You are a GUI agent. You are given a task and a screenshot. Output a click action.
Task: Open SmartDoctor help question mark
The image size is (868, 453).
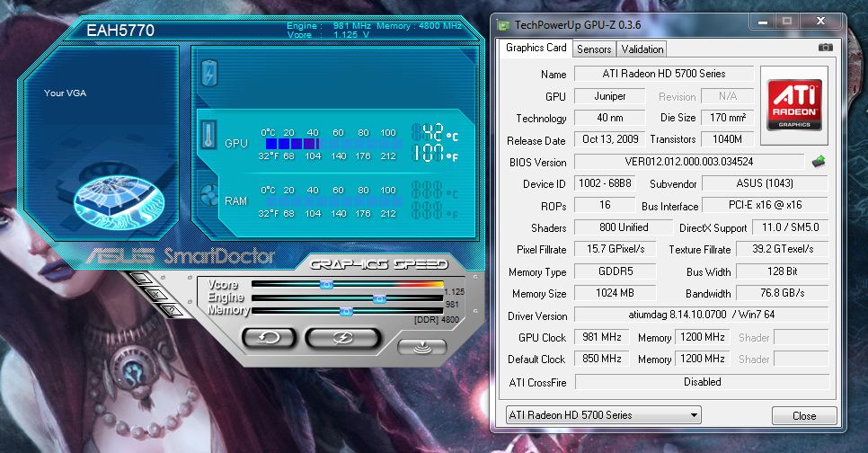click(173, 309)
